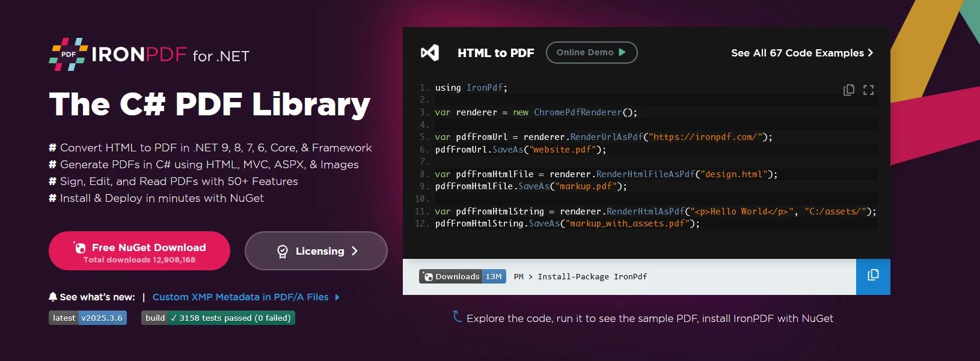Click the IronPDF hashtag logo icon
The width and height of the screenshot is (980, 361).
coord(68,55)
